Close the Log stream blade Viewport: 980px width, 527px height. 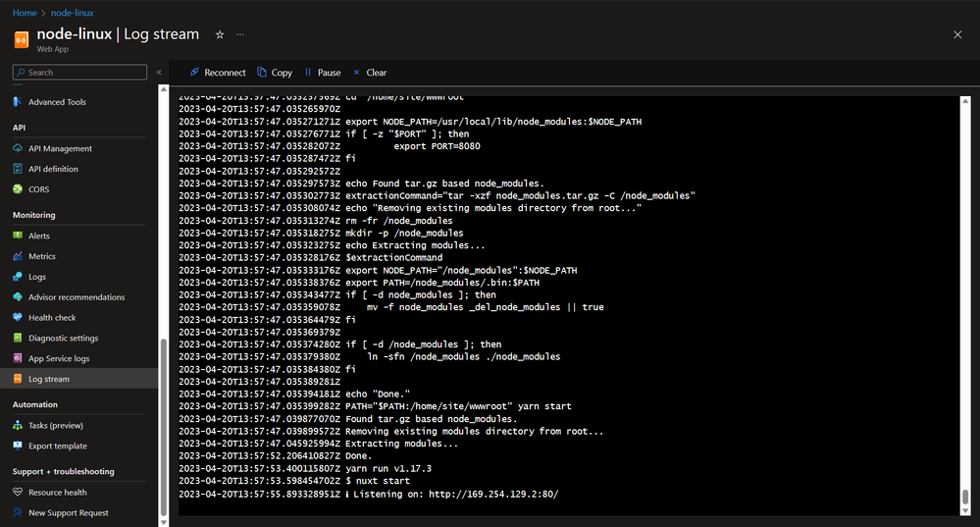pyautogui.click(x=957, y=35)
